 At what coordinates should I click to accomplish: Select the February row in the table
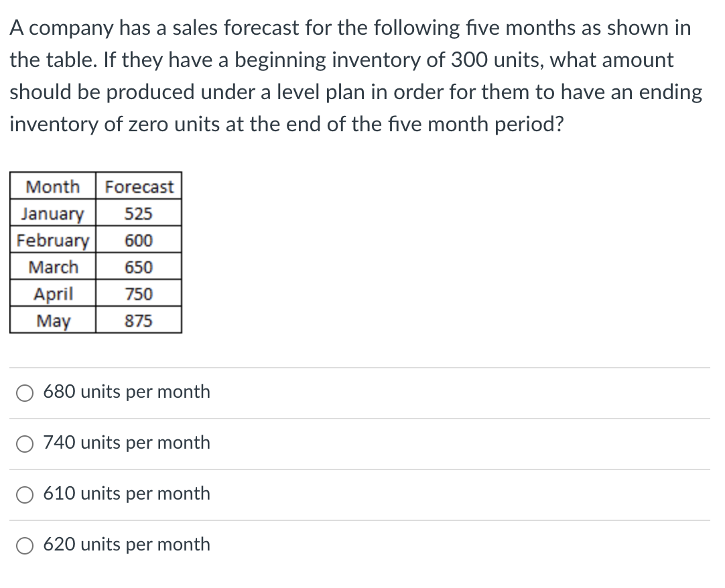click(53, 240)
